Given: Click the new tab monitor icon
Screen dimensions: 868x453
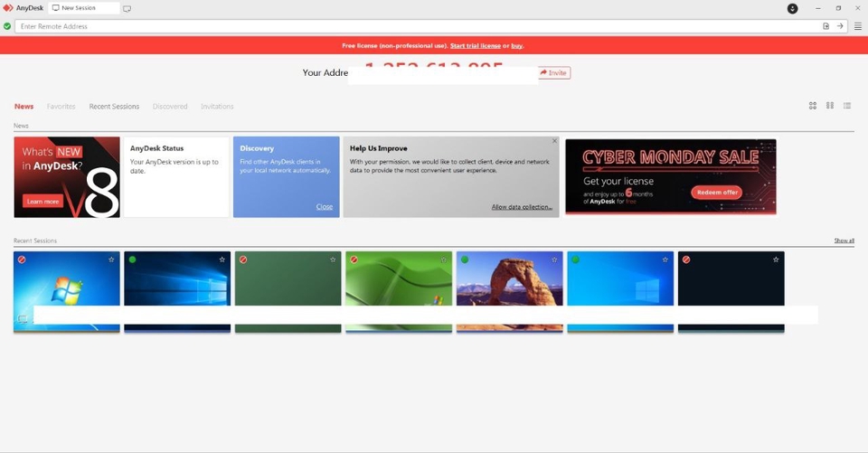Looking at the screenshot, I should [x=127, y=8].
